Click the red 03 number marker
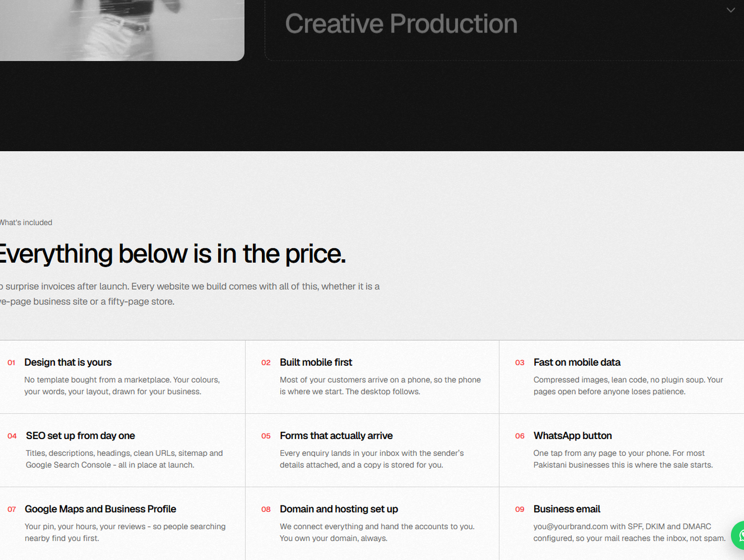Viewport: 744px width, 560px height. point(520,363)
